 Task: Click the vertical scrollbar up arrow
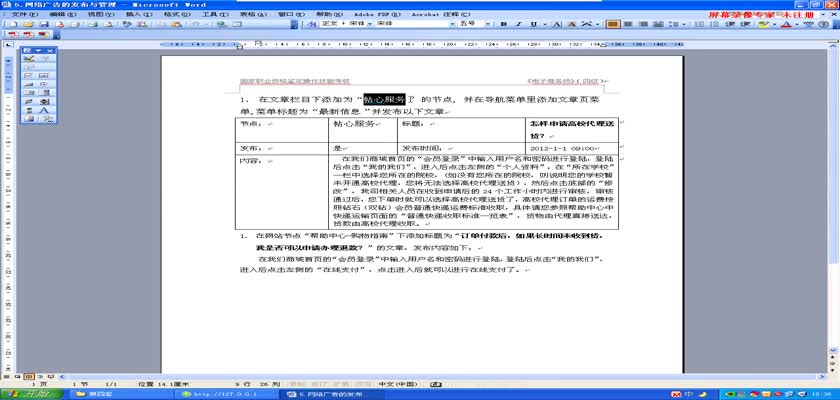click(835, 45)
